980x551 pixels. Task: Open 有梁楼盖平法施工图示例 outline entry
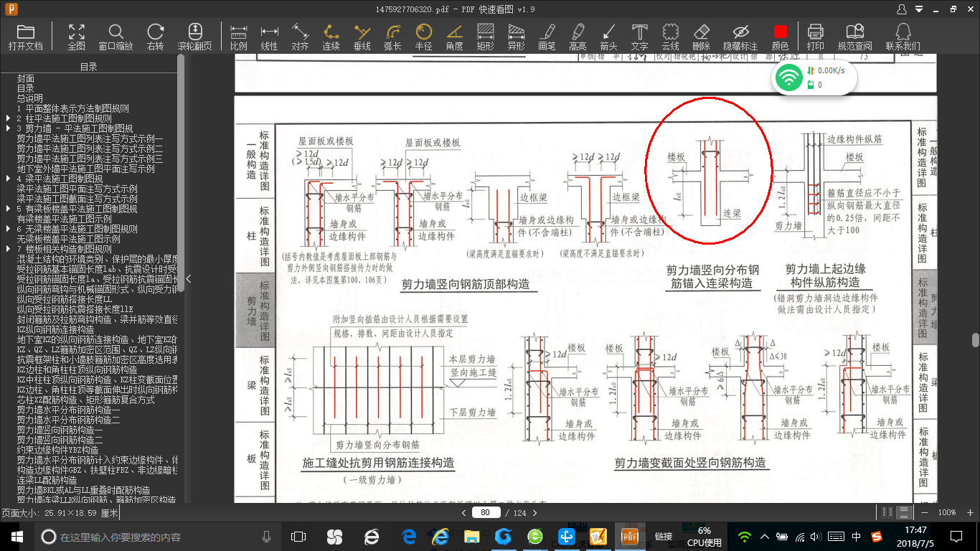pyautogui.click(x=65, y=220)
